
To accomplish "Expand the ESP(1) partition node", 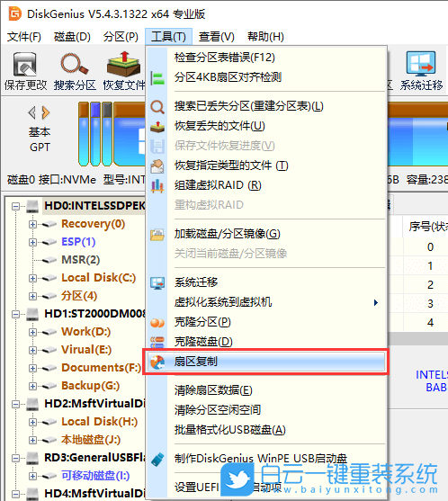I will coord(32,242).
